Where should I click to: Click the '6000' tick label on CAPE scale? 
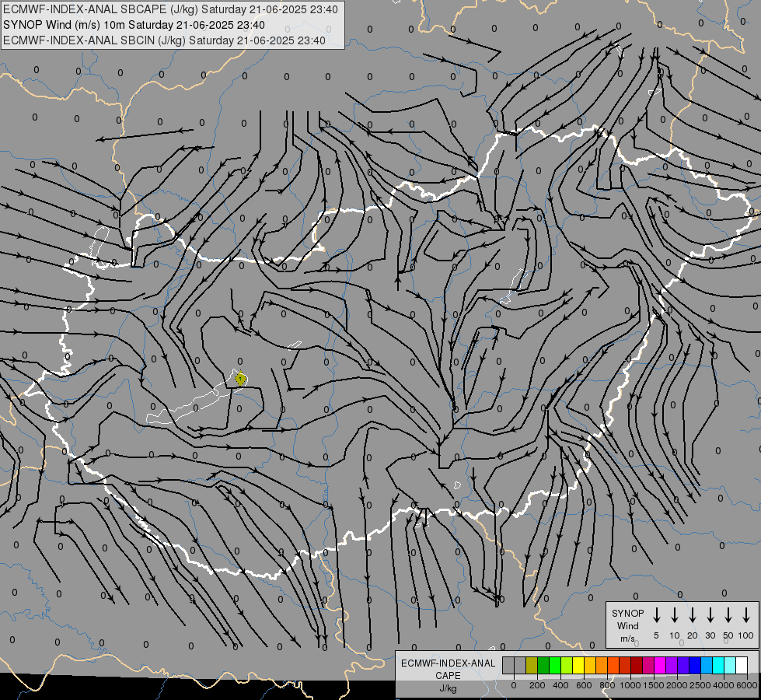747,685
